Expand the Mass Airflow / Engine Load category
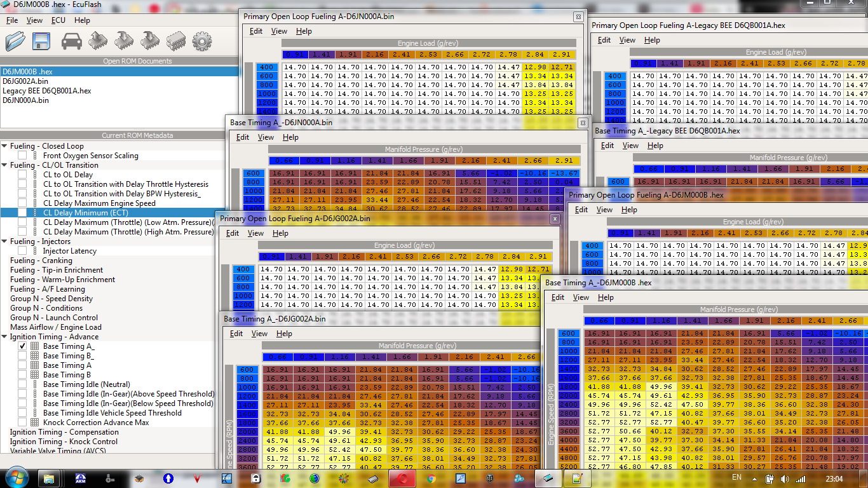Image resolution: width=868 pixels, height=488 pixels. click(55, 327)
